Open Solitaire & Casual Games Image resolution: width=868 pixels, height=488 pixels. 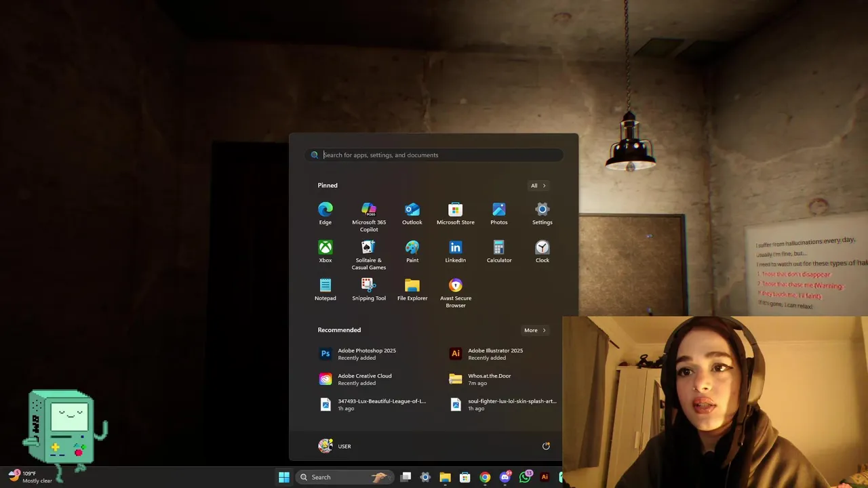369,255
